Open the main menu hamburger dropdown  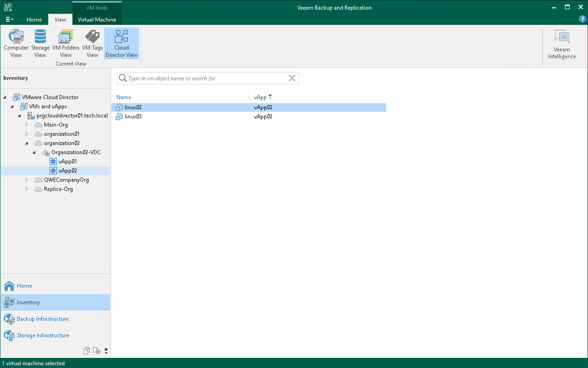pyautogui.click(x=9, y=20)
